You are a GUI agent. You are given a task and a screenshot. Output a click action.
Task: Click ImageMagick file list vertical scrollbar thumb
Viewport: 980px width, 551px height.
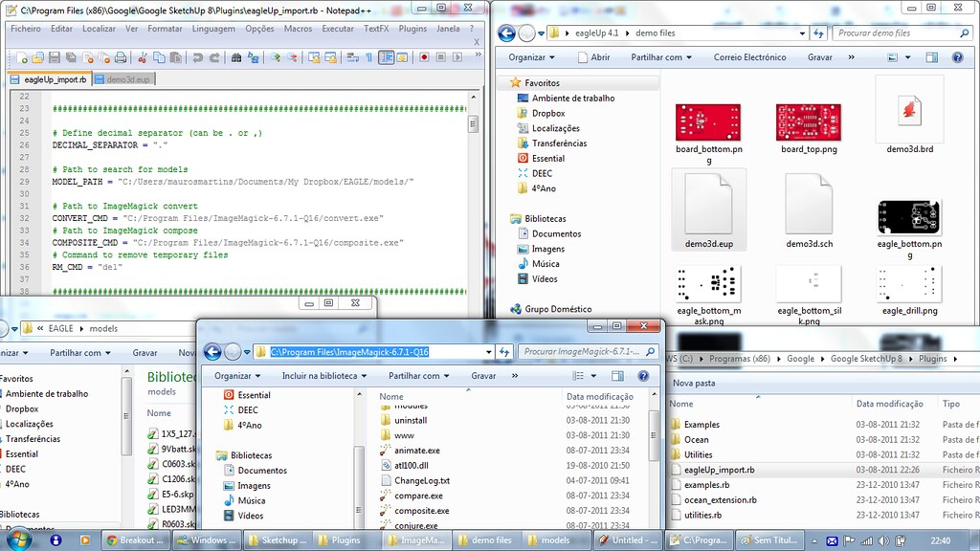(x=654, y=435)
